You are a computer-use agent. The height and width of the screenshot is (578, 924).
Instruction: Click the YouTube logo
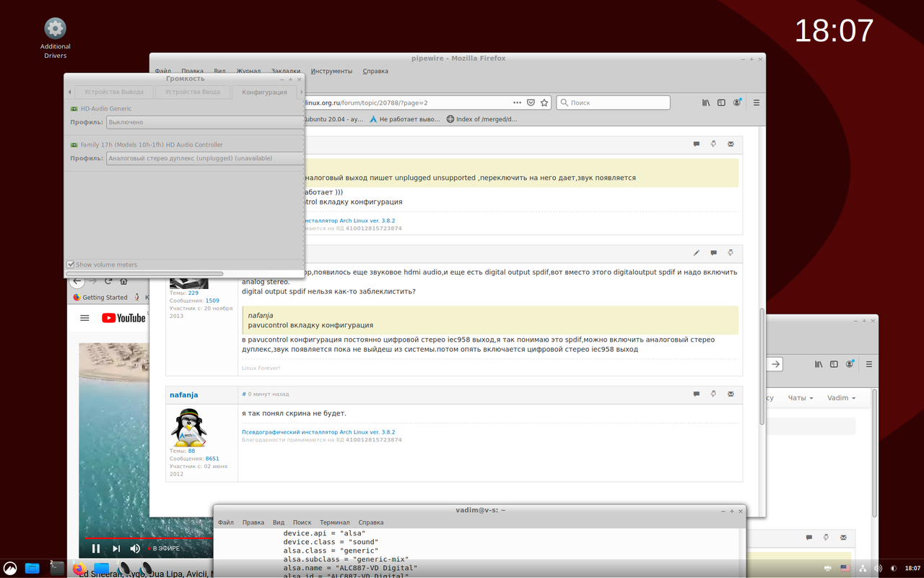[123, 318]
